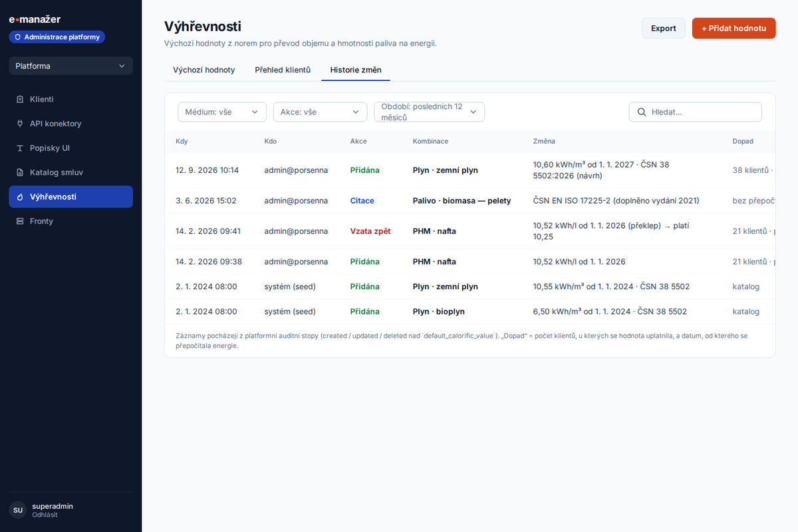Open Katalog smluv section

(70, 172)
